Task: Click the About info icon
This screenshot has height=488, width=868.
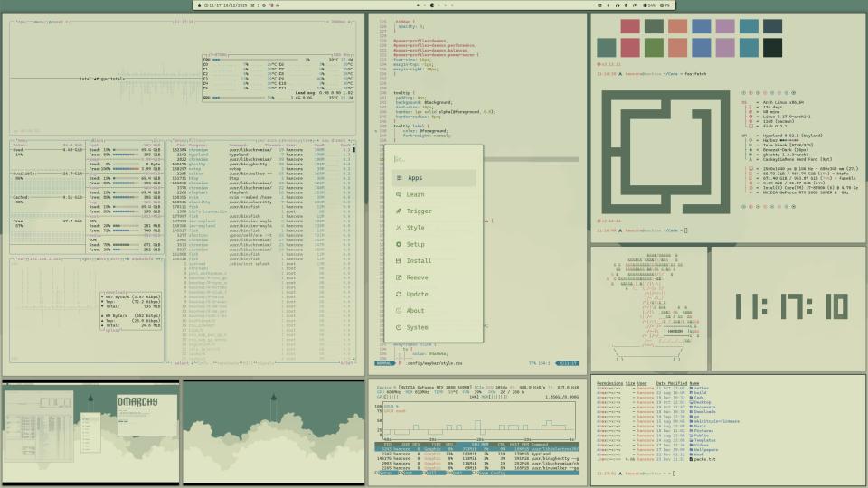Action: tap(399, 311)
